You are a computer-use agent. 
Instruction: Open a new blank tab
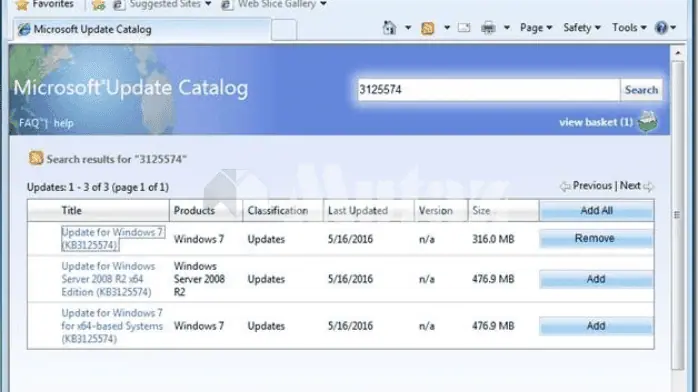(284, 30)
